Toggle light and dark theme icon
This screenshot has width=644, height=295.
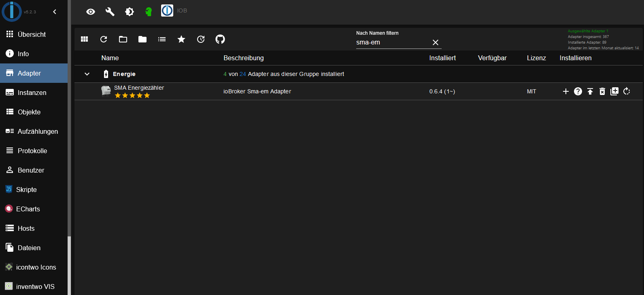130,12
